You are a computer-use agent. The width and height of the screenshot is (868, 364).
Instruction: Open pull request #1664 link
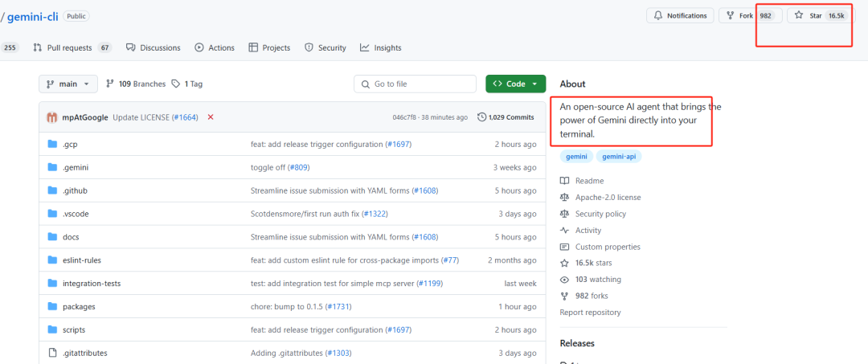(x=186, y=117)
